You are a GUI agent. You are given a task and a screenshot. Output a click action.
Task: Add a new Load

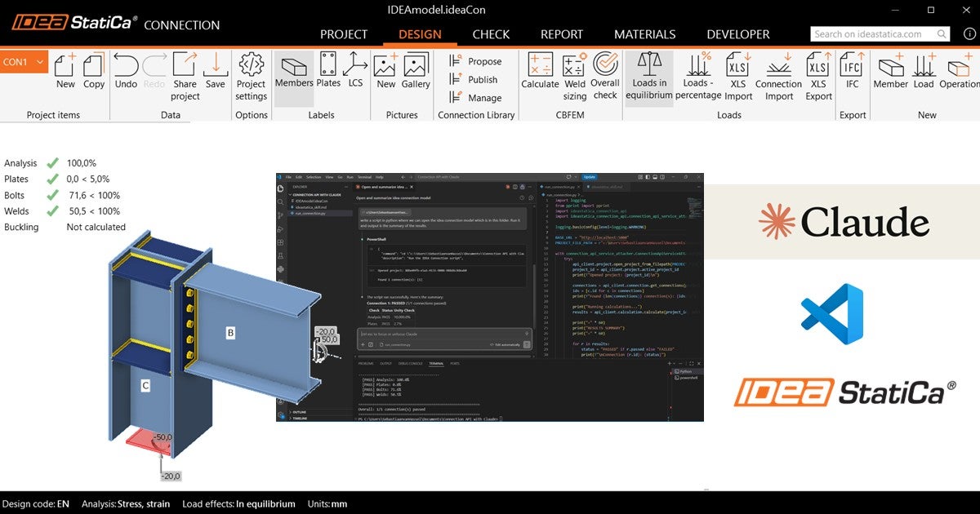point(924,71)
